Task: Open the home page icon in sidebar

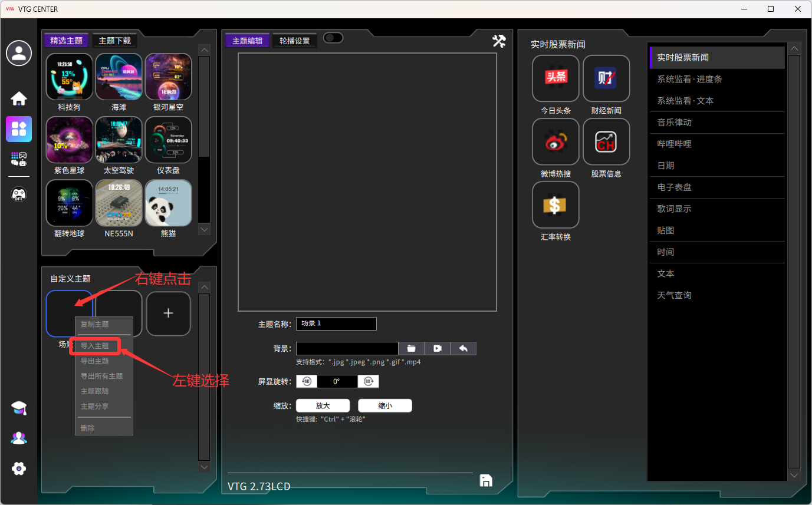Action: pyautogui.click(x=19, y=98)
